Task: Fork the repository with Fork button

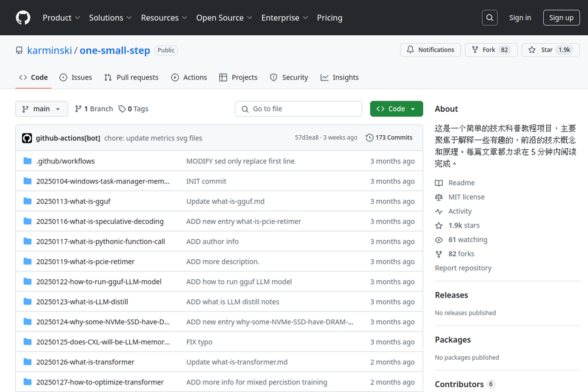Action: point(491,50)
